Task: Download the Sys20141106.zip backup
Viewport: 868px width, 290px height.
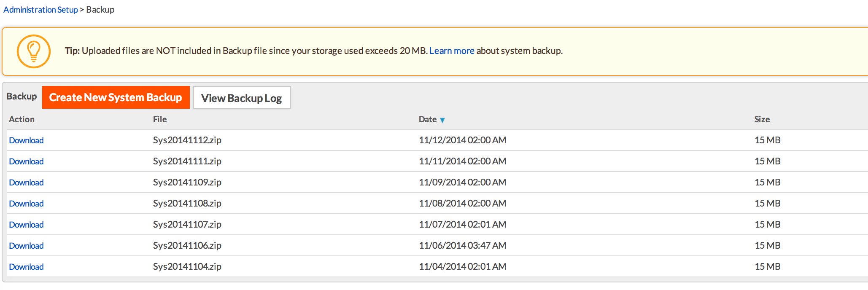Action: pyautogui.click(x=26, y=246)
